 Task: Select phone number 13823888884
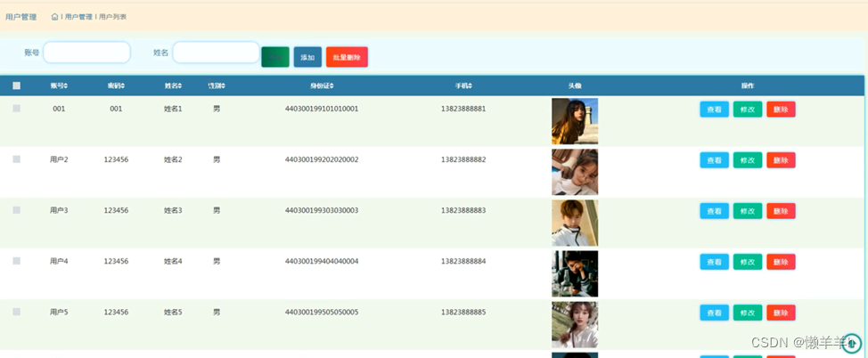tap(463, 261)
